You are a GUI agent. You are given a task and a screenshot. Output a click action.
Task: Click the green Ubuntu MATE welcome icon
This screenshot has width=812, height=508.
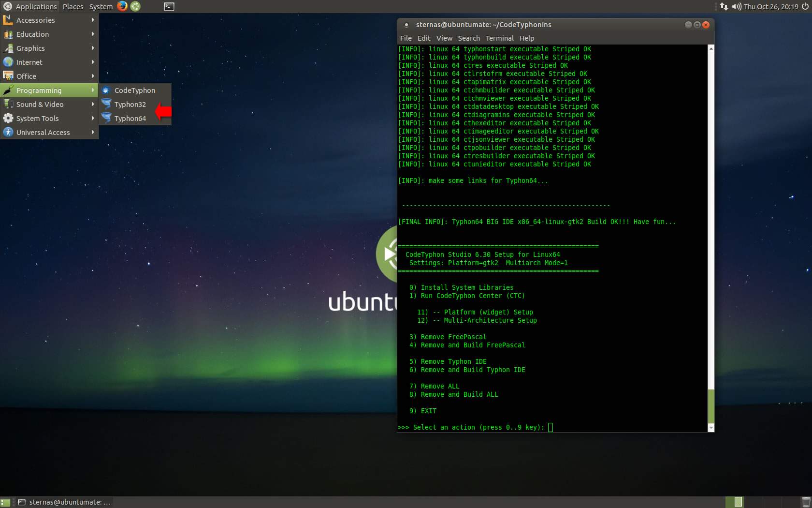(136, 6)
